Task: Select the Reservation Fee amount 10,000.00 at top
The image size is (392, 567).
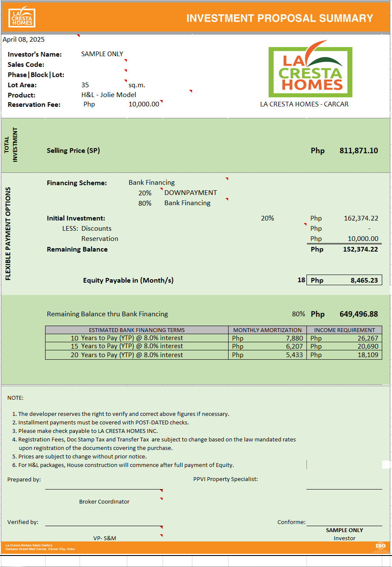Action: (144, 104)
